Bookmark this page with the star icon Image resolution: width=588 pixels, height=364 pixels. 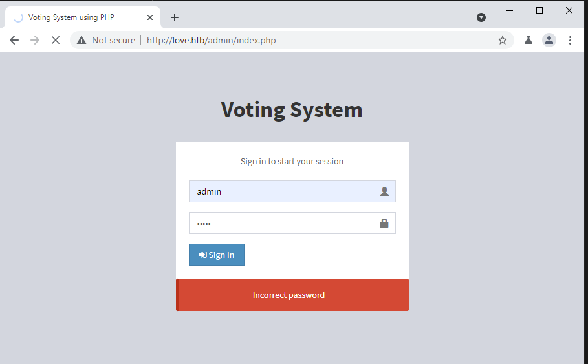click(503, 40)
